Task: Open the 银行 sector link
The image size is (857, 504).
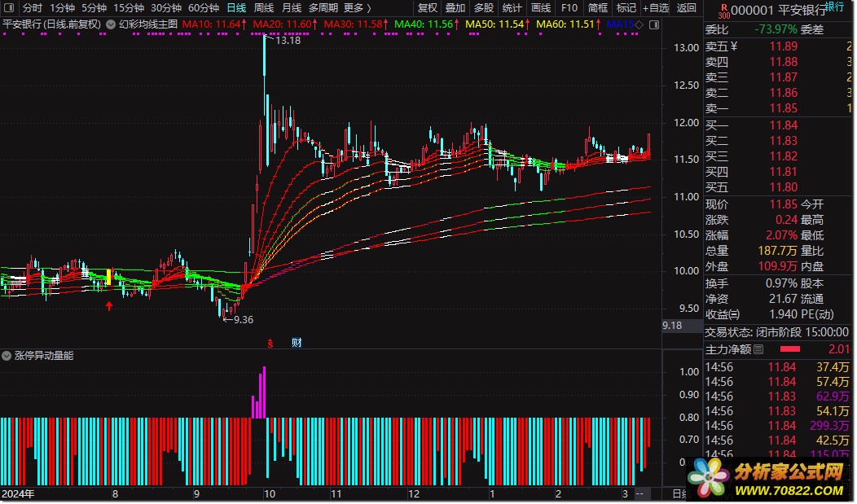Action: coord(834,6)
